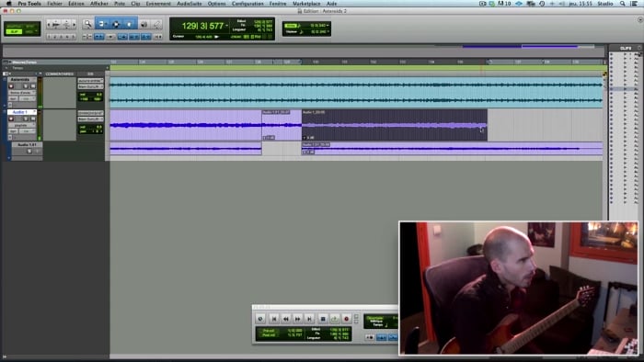Screen dimensions: 644x362
Task: Click the CLIPS list header
Action: (x=626, y=48)
